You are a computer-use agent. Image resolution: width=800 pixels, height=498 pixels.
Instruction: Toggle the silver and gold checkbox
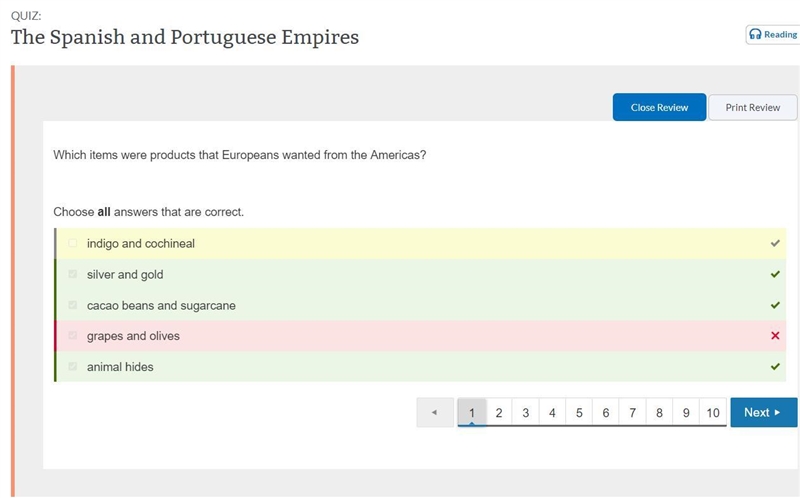[72, 274]
